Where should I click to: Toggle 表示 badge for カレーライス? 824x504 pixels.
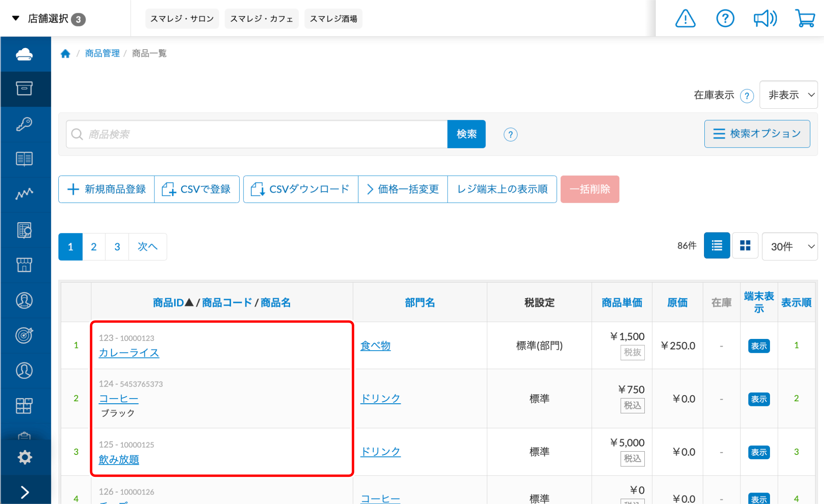click(x=758, y=346)
